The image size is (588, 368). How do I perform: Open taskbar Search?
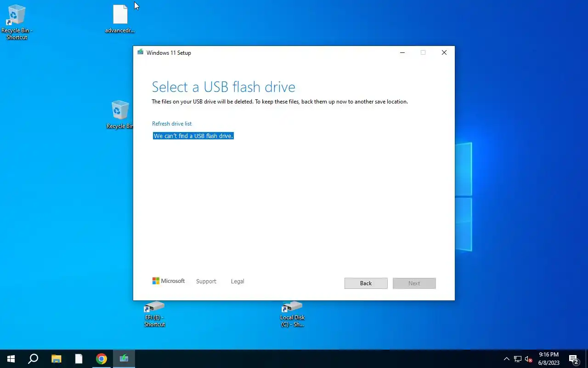pos(33,359)
